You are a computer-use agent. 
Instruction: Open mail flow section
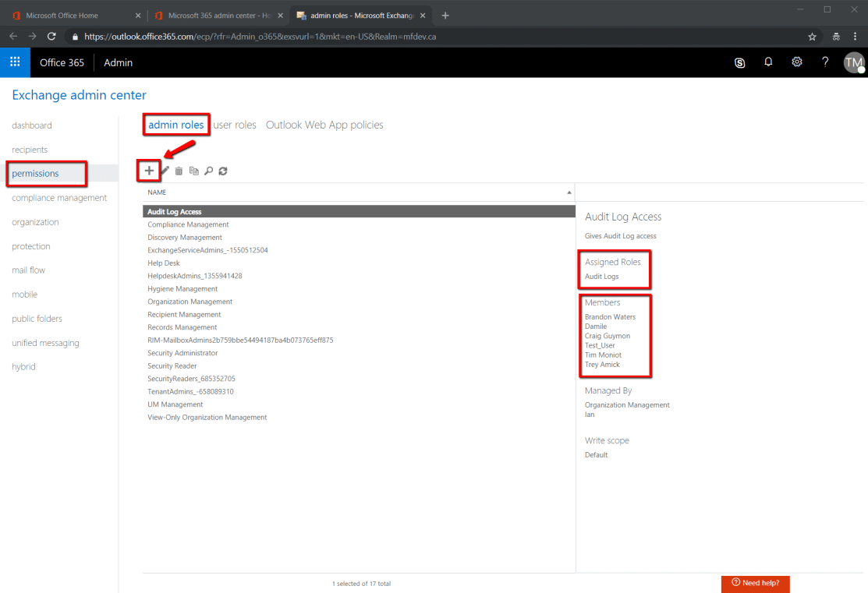(28, 270)
